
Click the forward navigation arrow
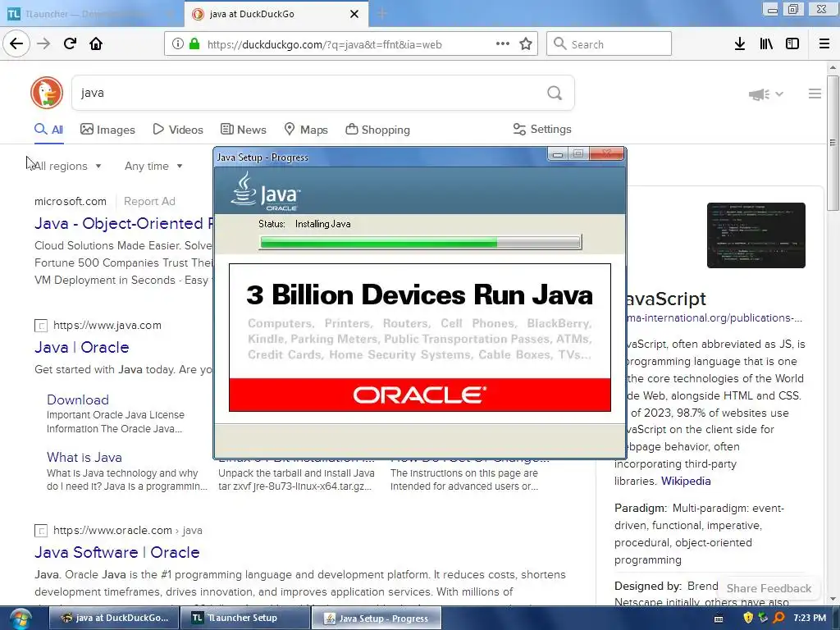(x=43, y=44)
